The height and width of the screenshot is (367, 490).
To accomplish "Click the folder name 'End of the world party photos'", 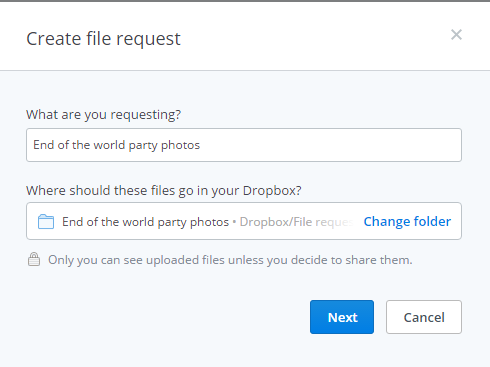I will pyautogui.click(x=146, y=222).
